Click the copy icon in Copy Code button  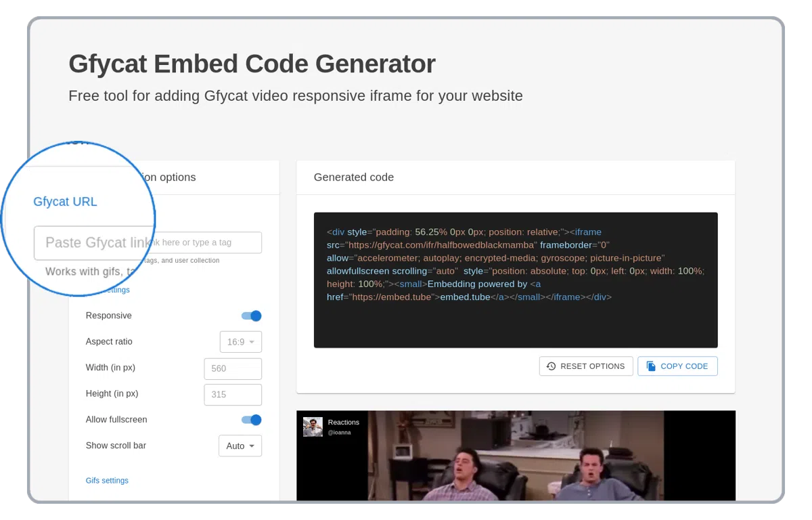[651, 366]
